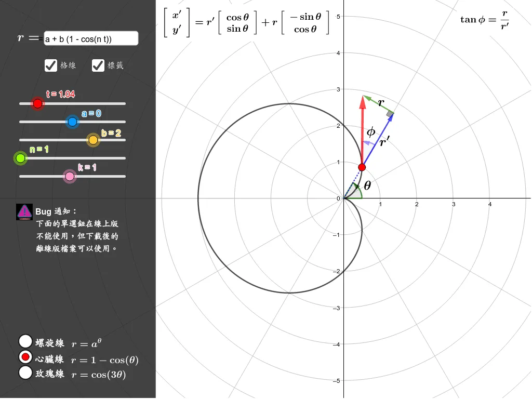Viewport: 532px width, 399px height.
Task: Select the 螺旋線 spiral radio button
Action: (25, 342)
